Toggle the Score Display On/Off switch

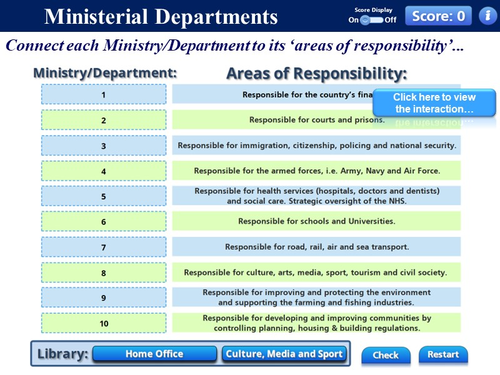(x=372, y=20)
